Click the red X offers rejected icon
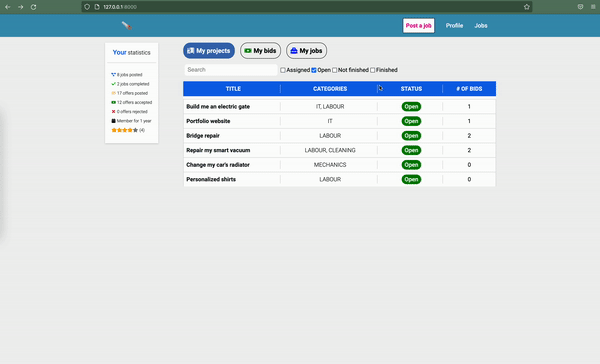This screenshot has height=364, width=600. click(113, 111)
